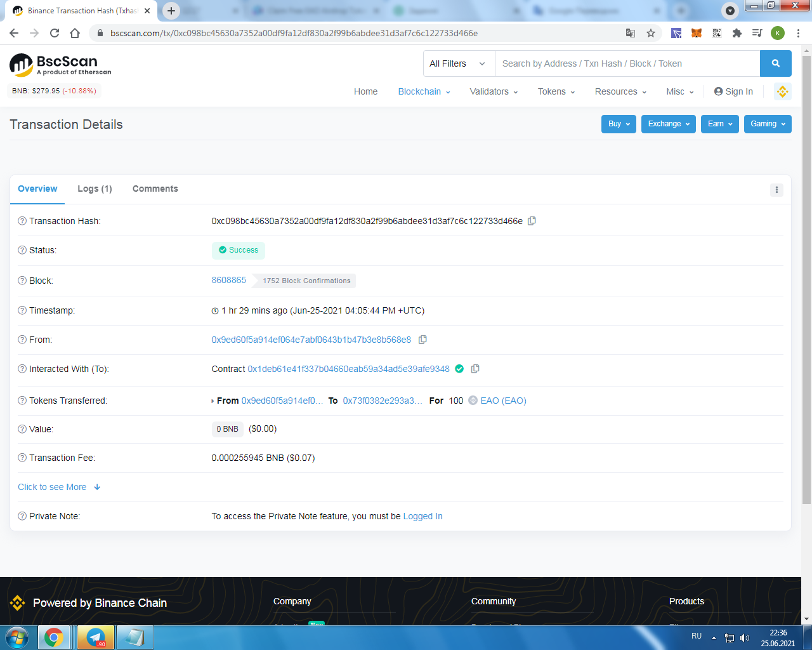The height and width of the screenshot is (650, 812).
Task: Bookmark this page with the star
Action: coord(651,33)
